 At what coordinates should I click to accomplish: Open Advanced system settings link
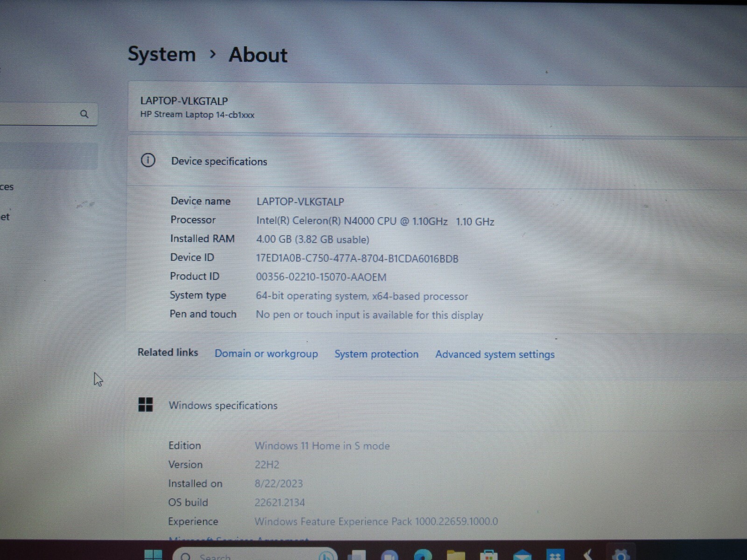pos(495,355)
